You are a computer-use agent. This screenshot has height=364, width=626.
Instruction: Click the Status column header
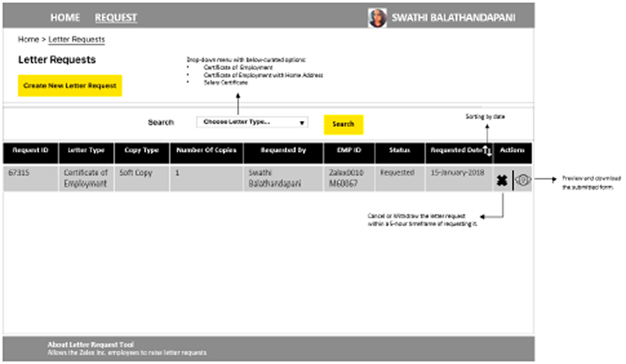[400, 153]
